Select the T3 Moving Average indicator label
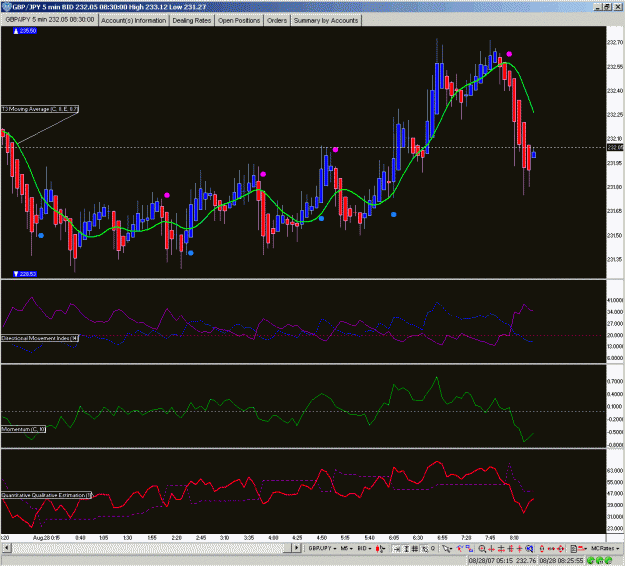This screenshot has height=566, width=625. click(x=39, y=109)
